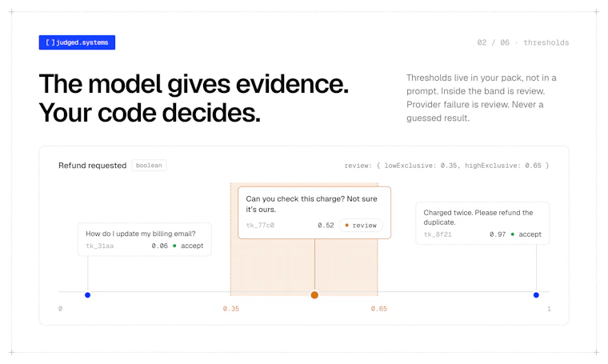Click the ticket ID tk_77c0

(x=260, y=226)
